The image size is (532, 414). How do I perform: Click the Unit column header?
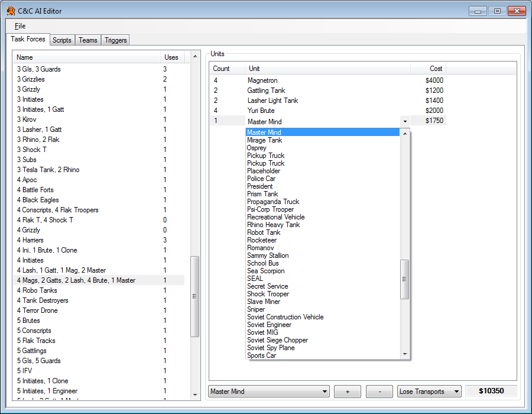327,69
